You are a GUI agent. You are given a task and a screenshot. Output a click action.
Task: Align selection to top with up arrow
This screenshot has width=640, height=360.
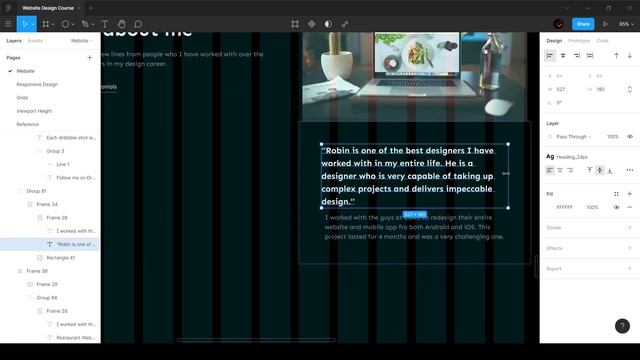(x=616, y=56)
